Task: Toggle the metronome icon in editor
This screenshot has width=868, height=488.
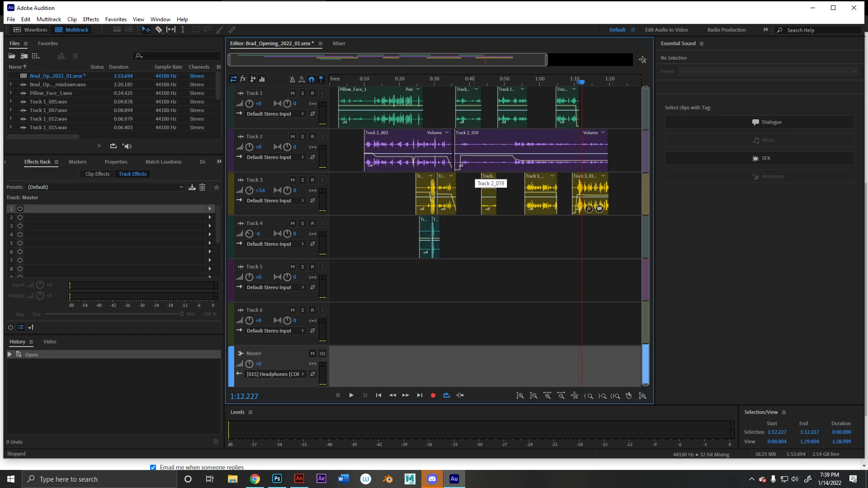Action: pyautogui.click(x=292, y=79)
